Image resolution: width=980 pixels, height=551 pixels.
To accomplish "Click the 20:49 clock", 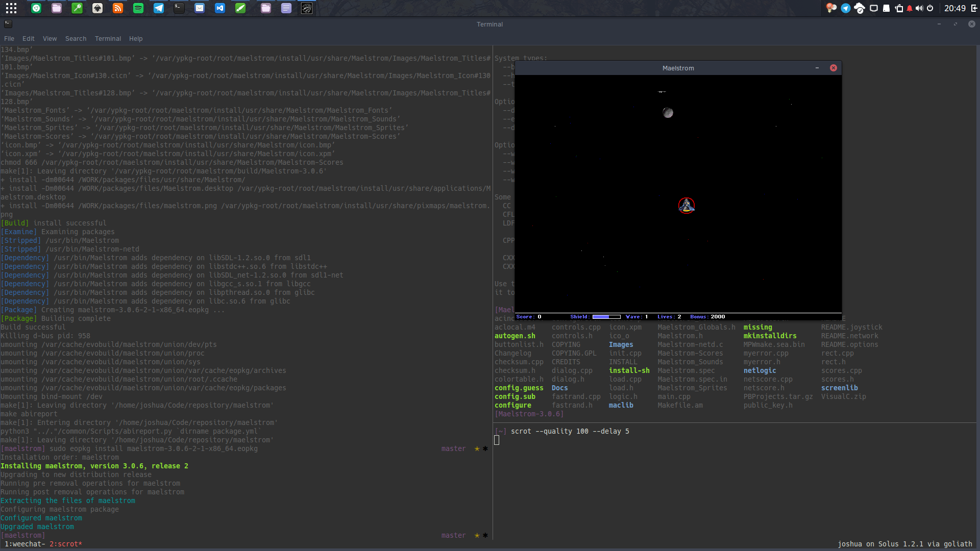I will point(954,8).
